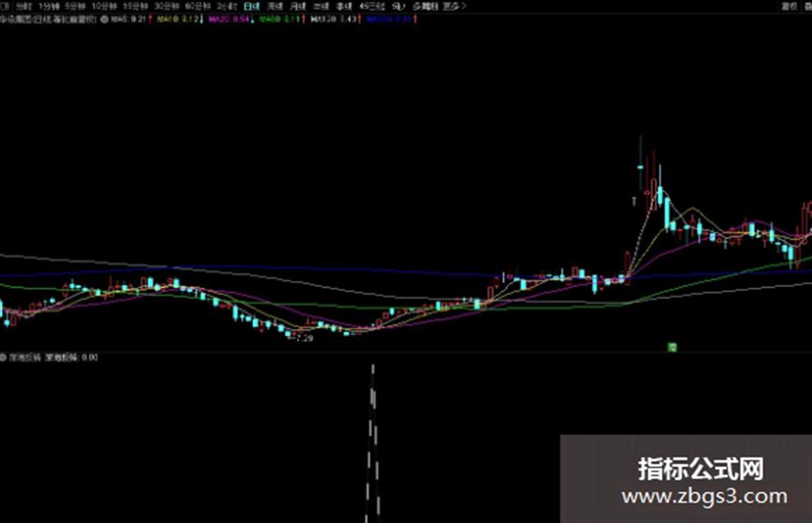Viewport: 812px width, 523px height.
Task: Click the sub-indicator name label
Action: (x=25, y=357)
